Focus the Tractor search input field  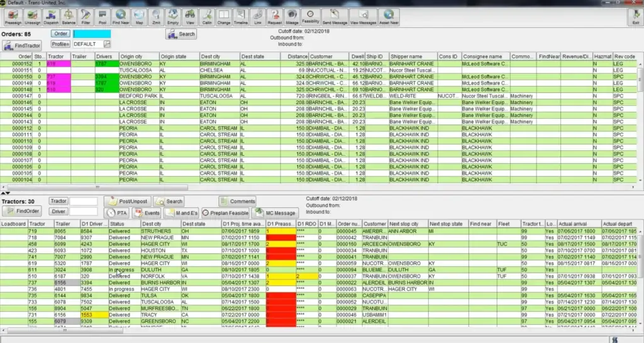click(x=84, y=201)
